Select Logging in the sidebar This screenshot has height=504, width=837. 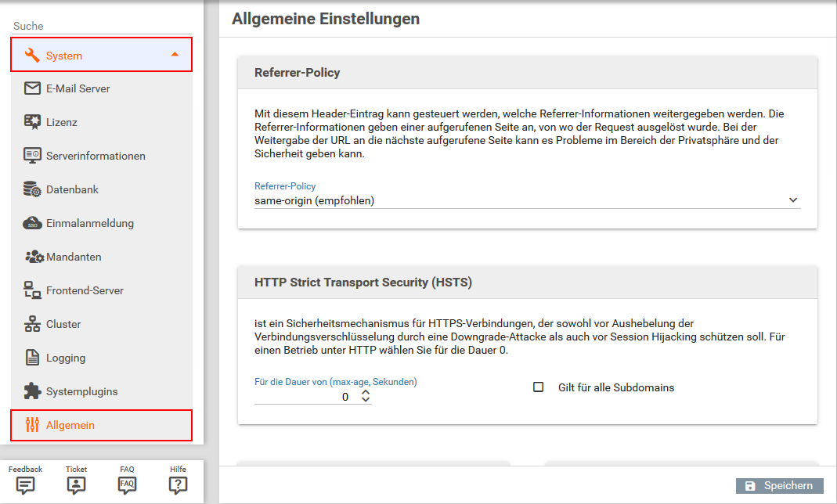tap(66, 358)
